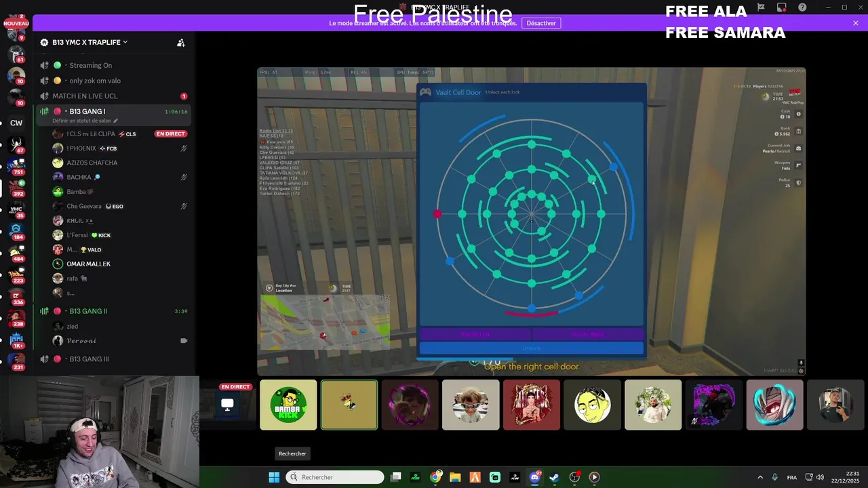The width and height of the screenshot is (868, 488).
Task: Click the gamepad icon beside Vault Cell Door
Action: tap(426, 92)
